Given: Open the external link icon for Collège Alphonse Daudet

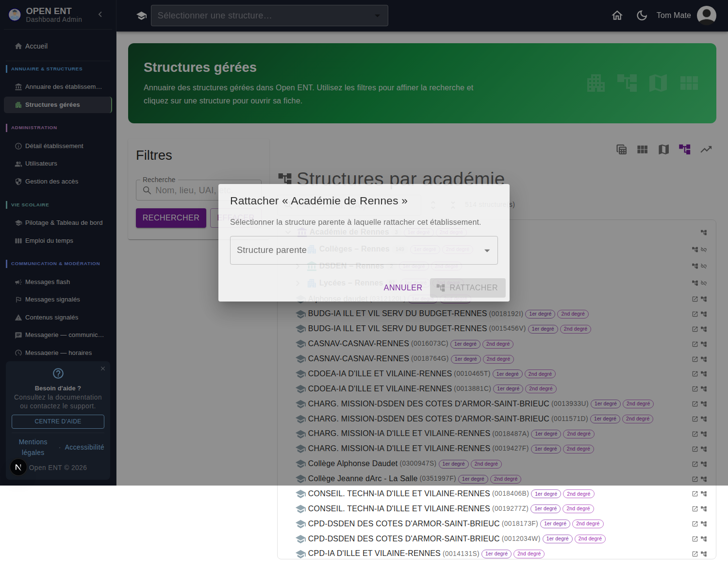Looking at the screenshot, I should (x=695, y=464).
